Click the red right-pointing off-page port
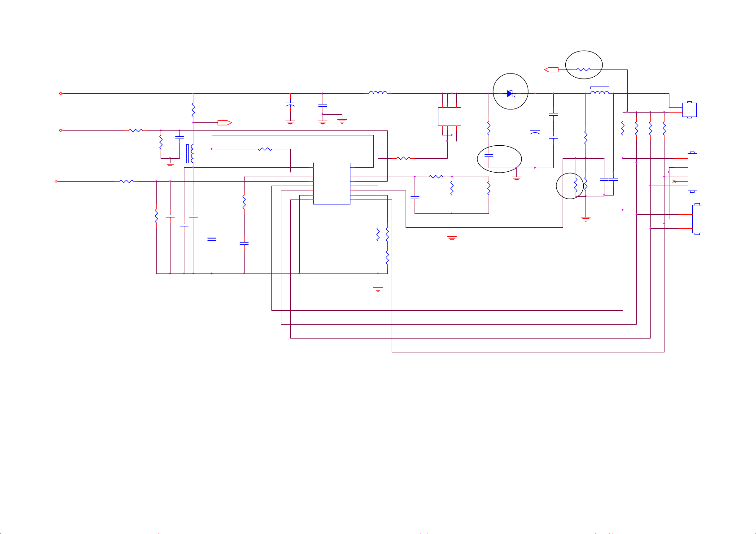756x534 pixels. click(225, 122)
